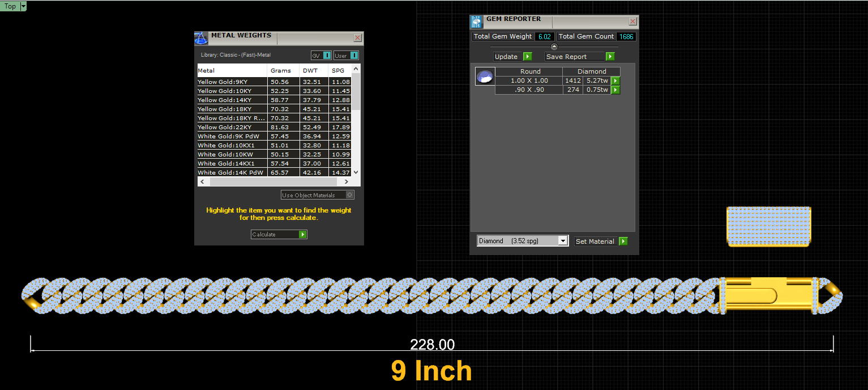868x390 pixels.
Task: Click the Top viewport label tab
Action: click(x=10, y=6)
